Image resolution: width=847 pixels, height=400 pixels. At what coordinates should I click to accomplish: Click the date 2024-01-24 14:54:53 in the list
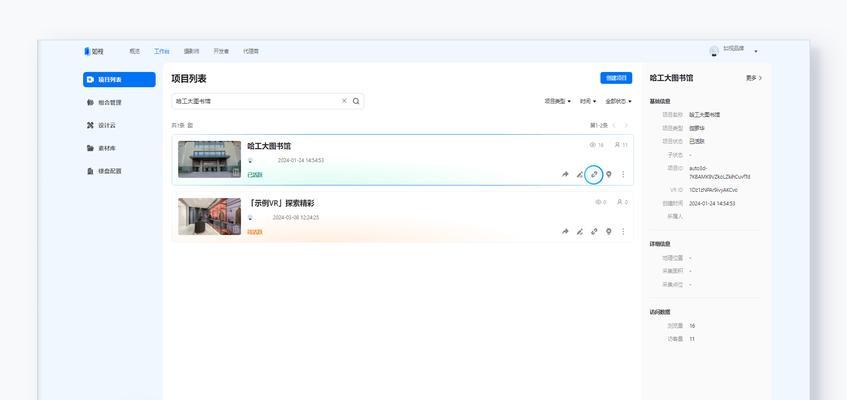tap(301, 161)
